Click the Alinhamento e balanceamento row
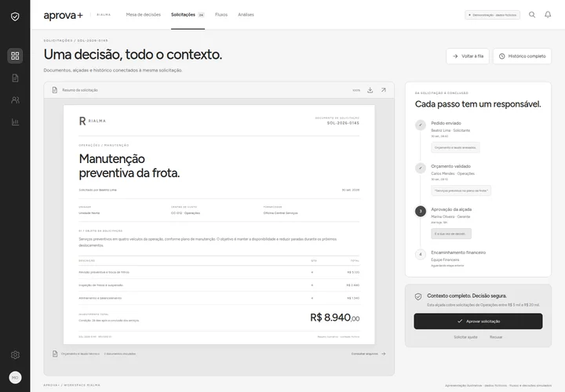 click(x=219, y=298)
